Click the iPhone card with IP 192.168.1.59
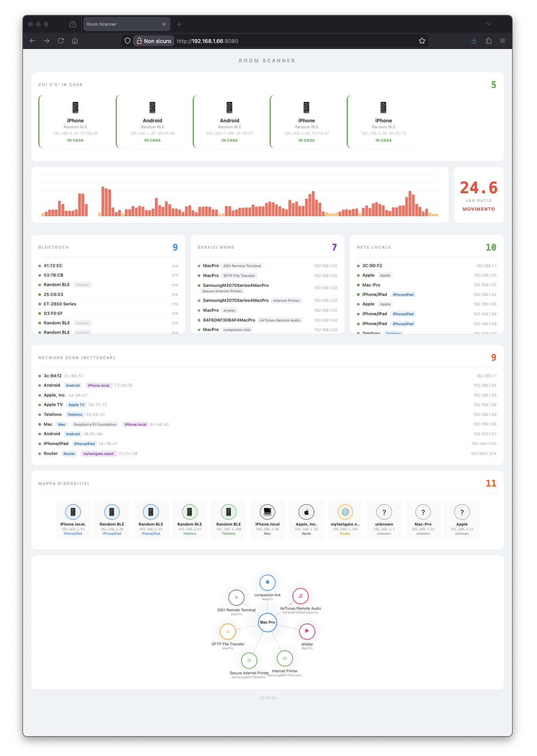This screenshot has width=537, height=756. tap(306, 122)
